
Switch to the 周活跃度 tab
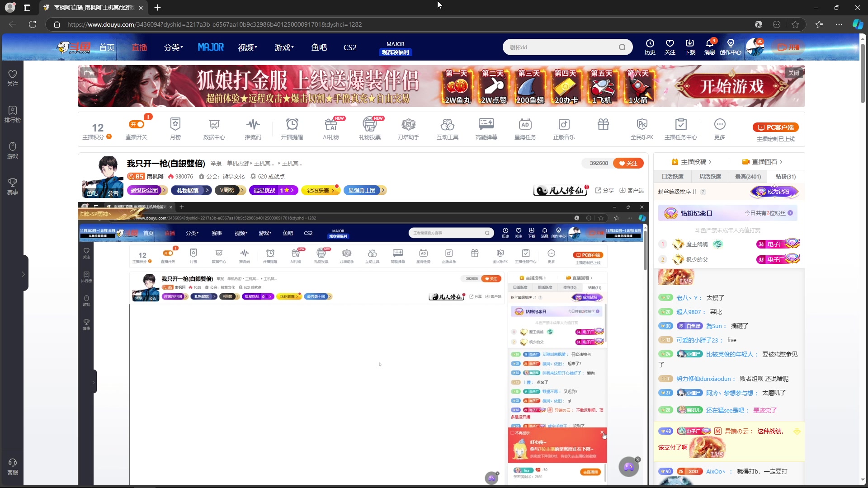(710, 177)
